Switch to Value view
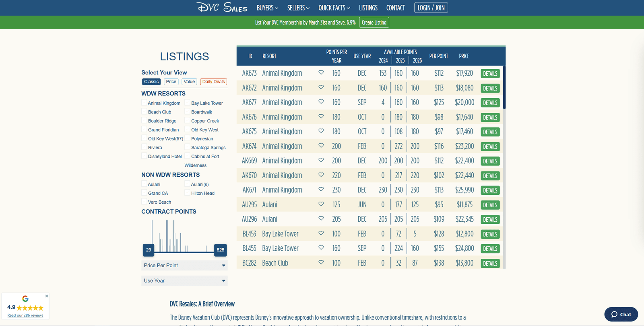644x326 pixels. [189, 82]
